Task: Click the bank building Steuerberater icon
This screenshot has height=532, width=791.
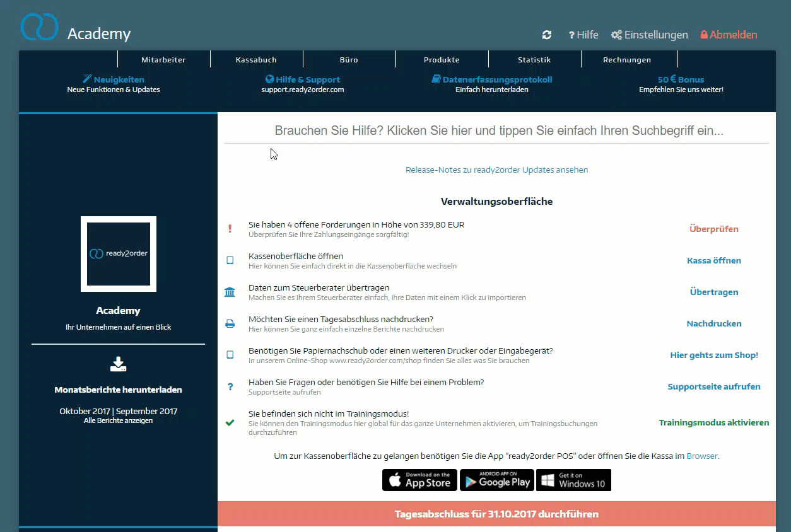Action: click(230, 292)
